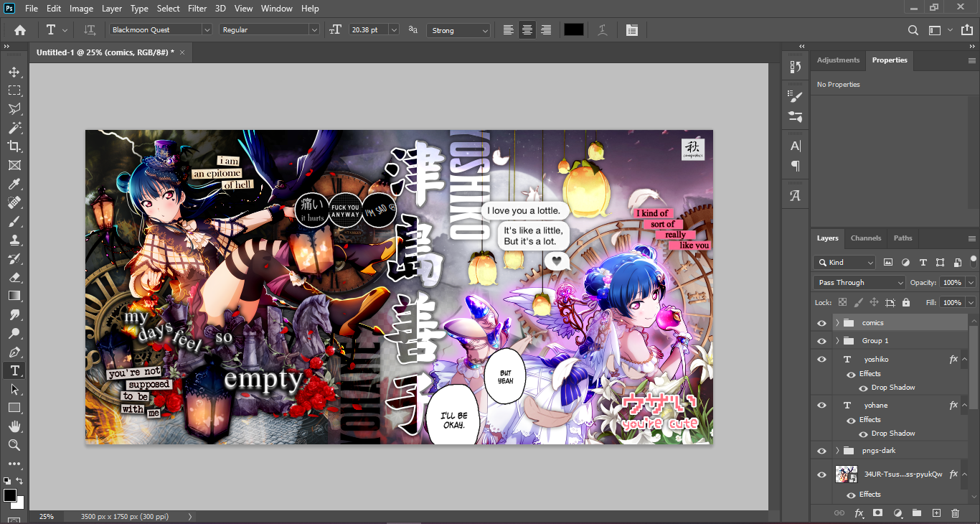
Task: Click the Create warped text icon
Action: pyautogui.click(x=603, y=30)
